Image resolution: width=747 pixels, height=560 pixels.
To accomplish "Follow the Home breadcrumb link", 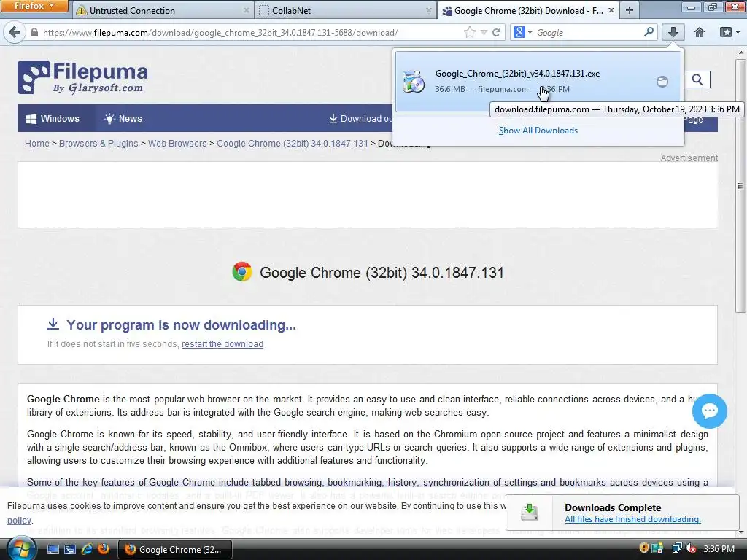I will tap(37, 144).
